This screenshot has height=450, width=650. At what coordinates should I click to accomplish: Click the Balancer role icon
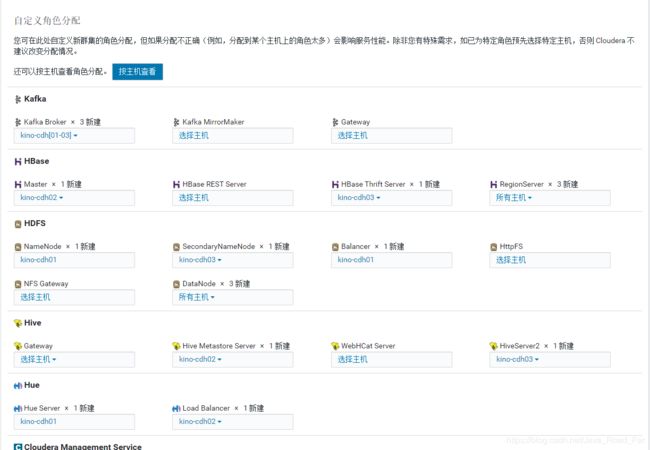335,247
